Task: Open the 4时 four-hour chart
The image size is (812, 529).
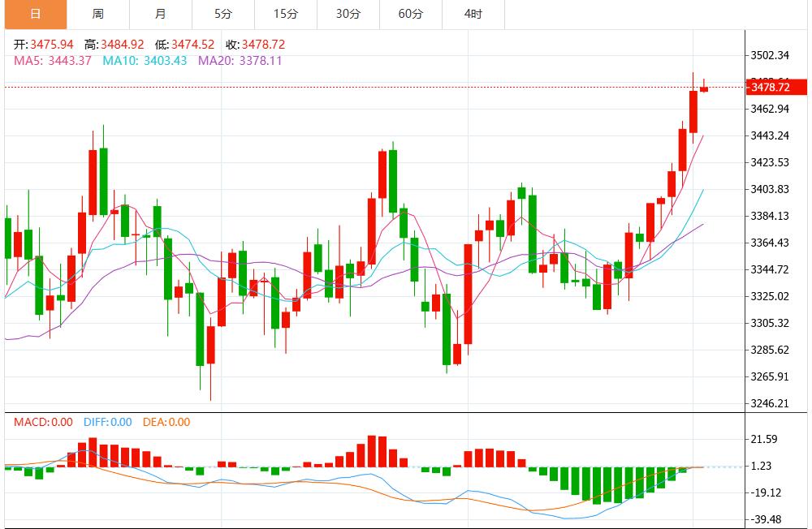Action: click(x=472, y=15)
